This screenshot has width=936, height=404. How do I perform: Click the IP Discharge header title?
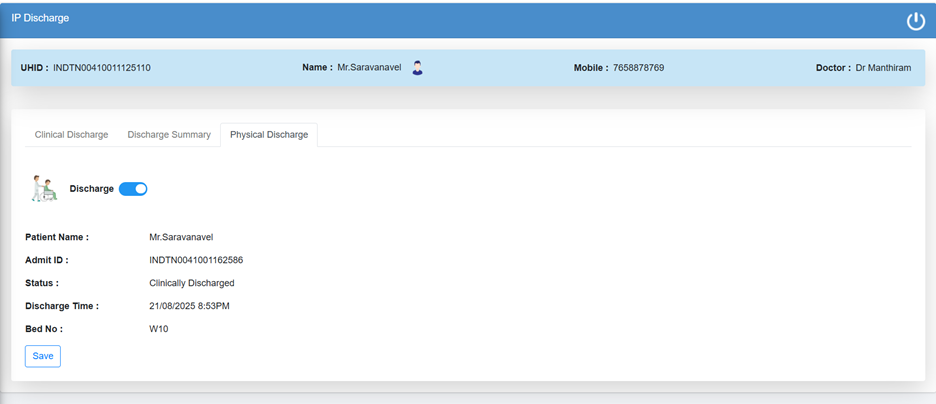click(x=40, y=18)
